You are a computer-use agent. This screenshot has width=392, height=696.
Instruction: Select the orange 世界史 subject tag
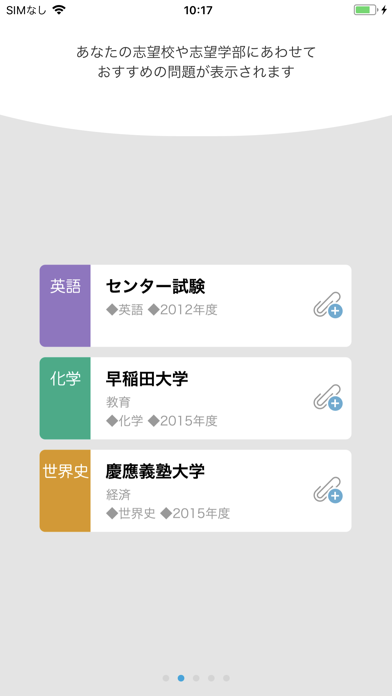pos(65,491)
